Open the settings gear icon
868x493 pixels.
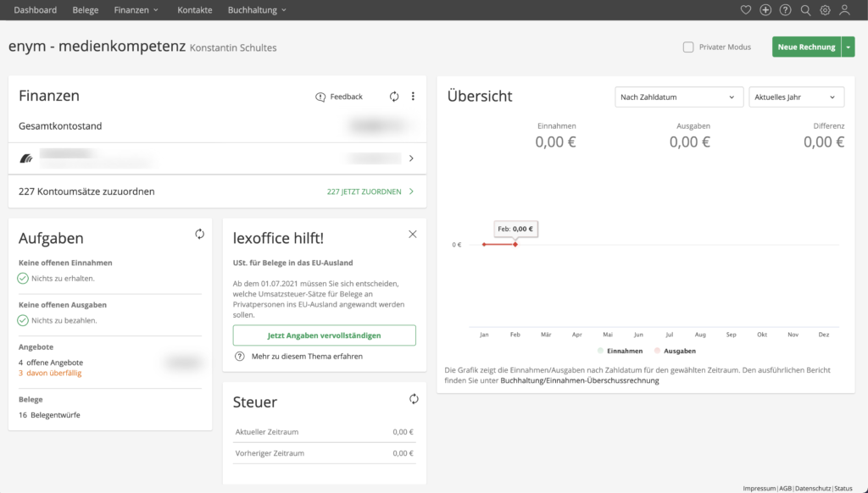[825, 10]
